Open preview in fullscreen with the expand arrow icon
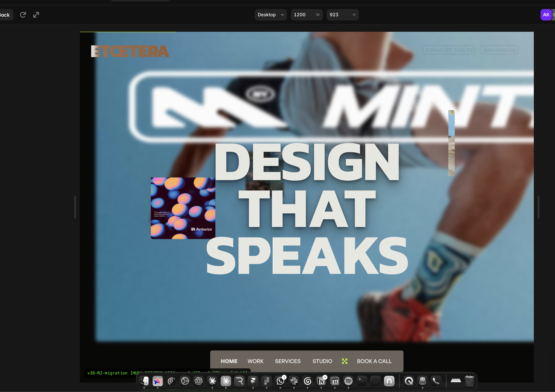 (36, 15)
